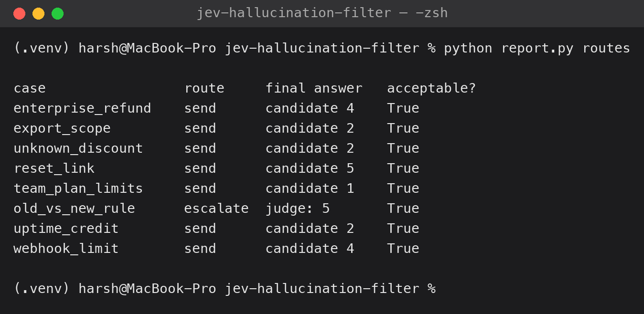Click the 'escalate' route value
The width and height of the screenshot is (644, 314).
tap(216, 209)
